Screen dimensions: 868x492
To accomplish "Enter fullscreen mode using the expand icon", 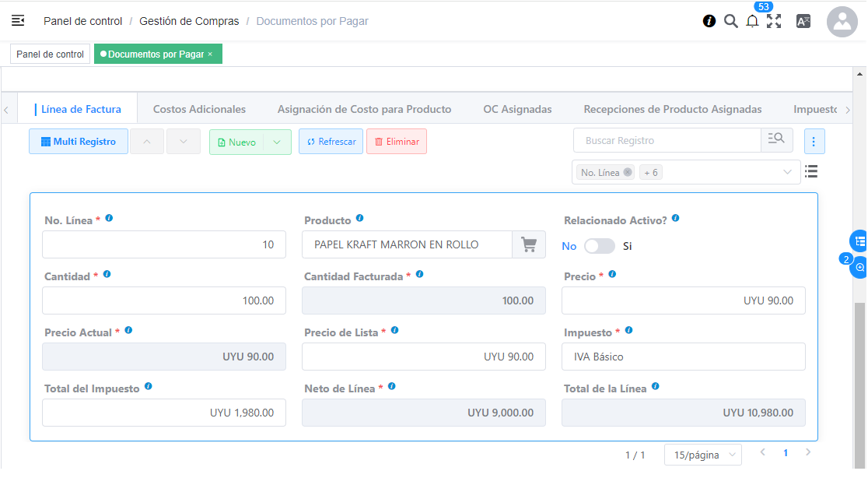I will [x=774, y=22].
